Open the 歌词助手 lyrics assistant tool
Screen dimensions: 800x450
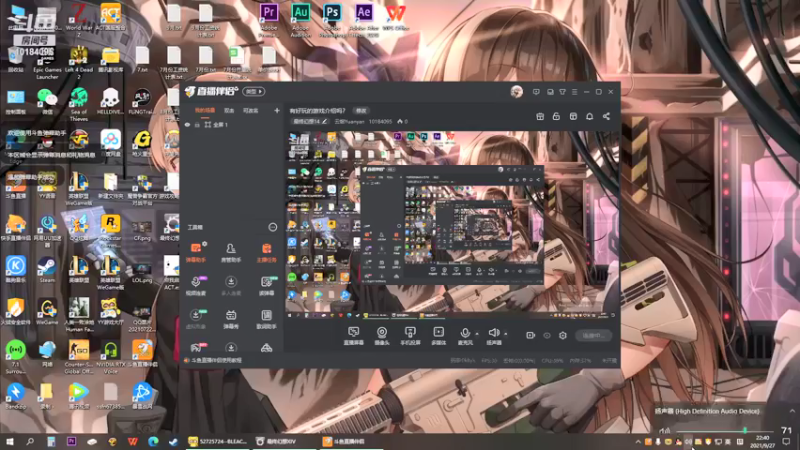click(x=266, y=319)
